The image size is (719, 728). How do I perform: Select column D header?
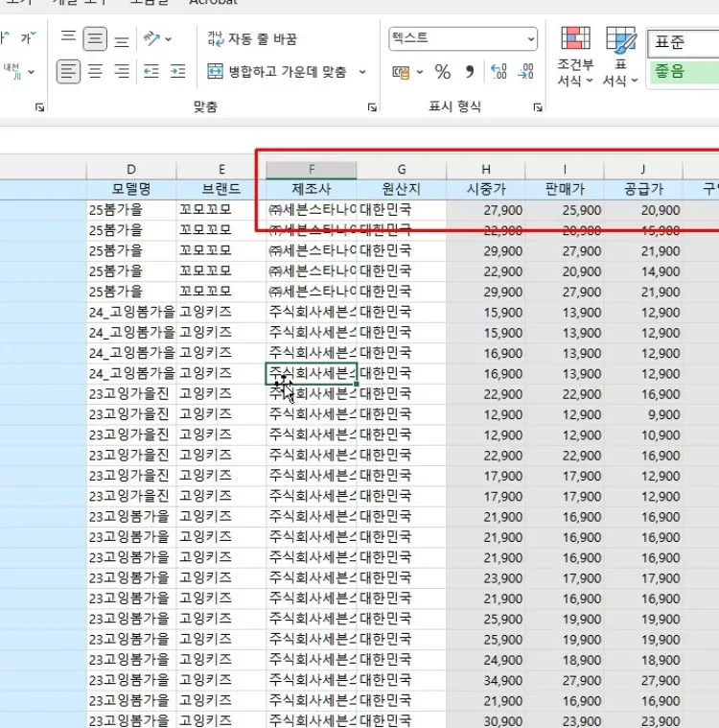[131, 170]
